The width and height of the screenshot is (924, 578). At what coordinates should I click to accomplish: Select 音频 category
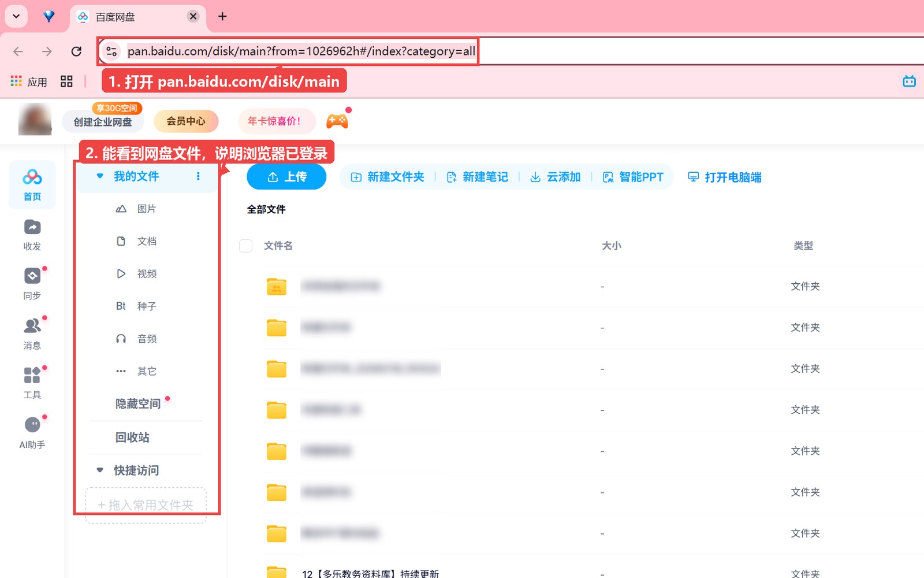click(136, 338)
